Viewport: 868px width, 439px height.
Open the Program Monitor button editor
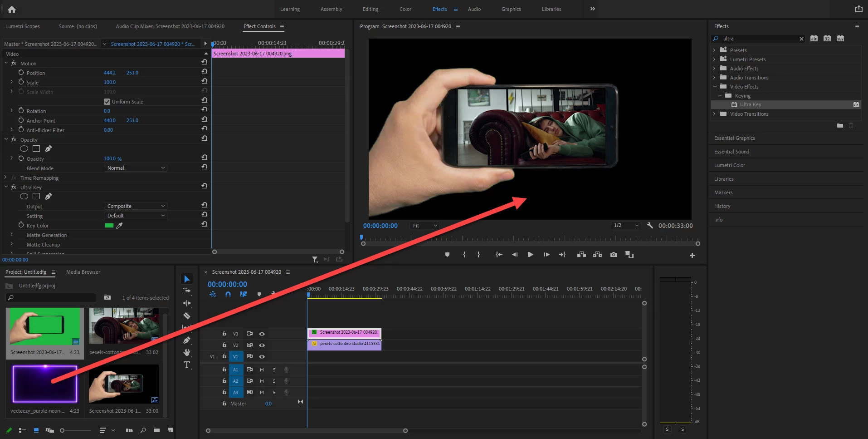(x=692, y=256)
